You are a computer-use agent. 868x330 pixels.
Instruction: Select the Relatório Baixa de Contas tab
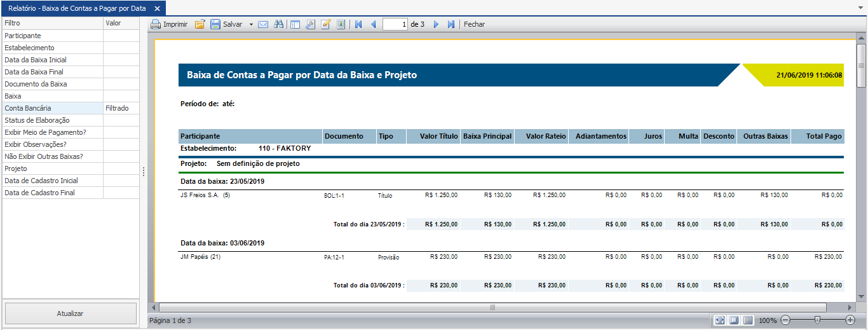coord(76,8)
